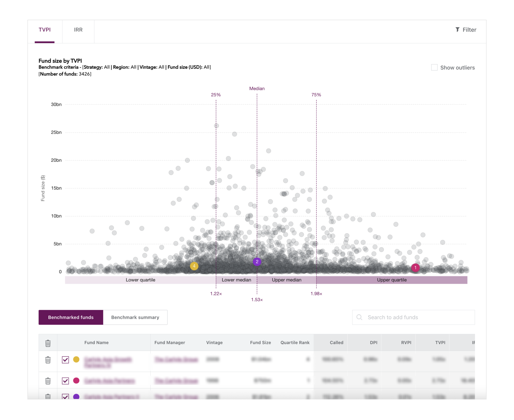Sort by the Fund Size column header
514x420 pixels.
(x=260, y=342)
